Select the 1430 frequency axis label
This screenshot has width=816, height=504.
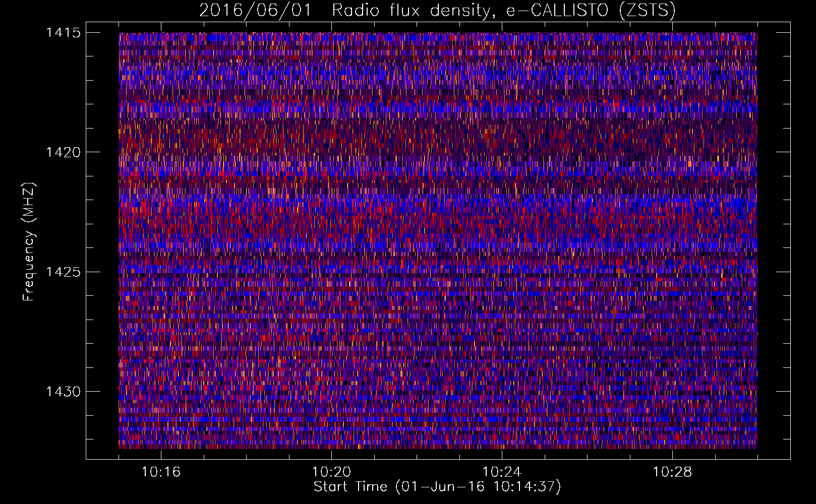[63, 392]
